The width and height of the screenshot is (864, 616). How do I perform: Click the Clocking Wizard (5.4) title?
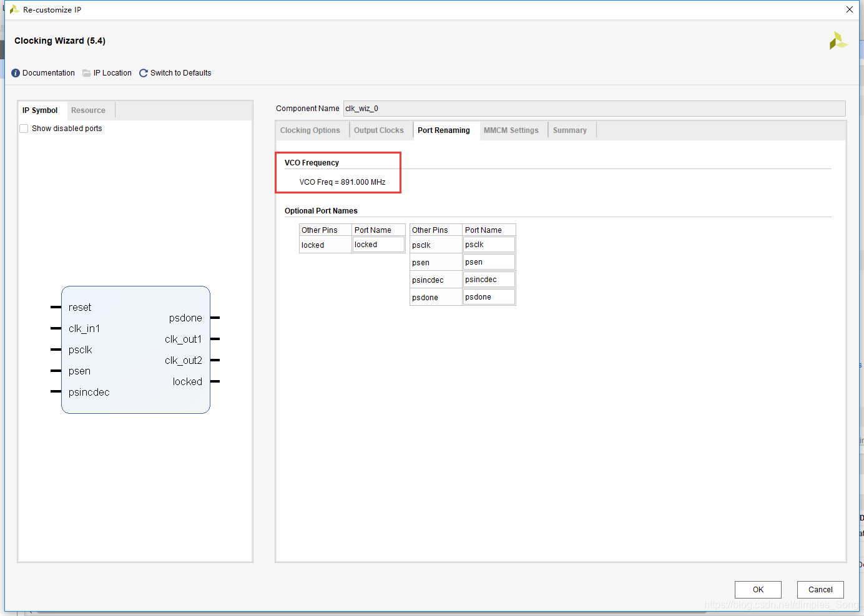pos(60,41)
